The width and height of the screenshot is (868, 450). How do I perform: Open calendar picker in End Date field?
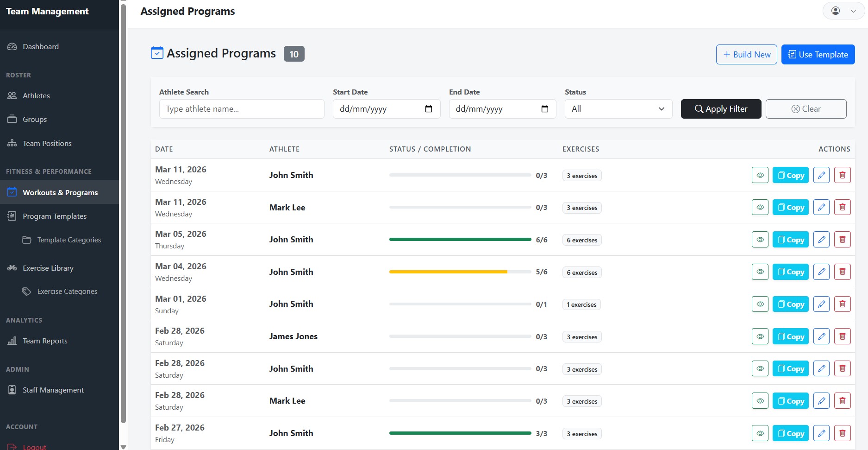[x=545, y=109]
